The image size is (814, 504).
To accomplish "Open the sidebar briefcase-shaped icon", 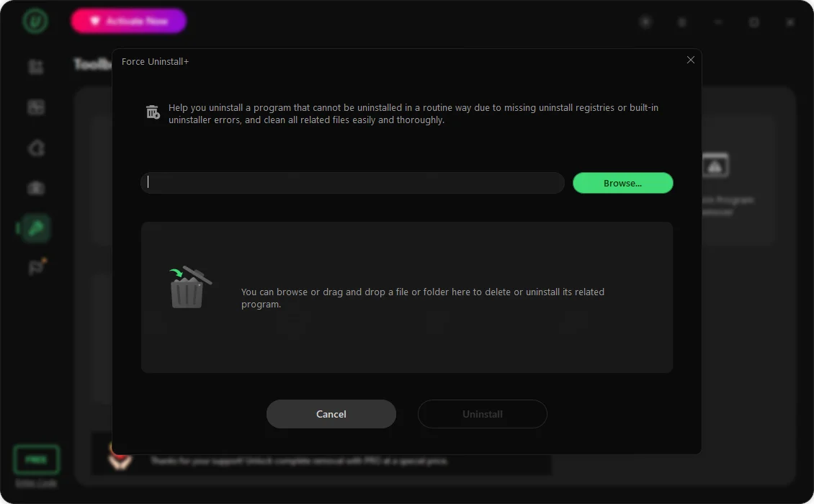I will [x=36, y=188].
